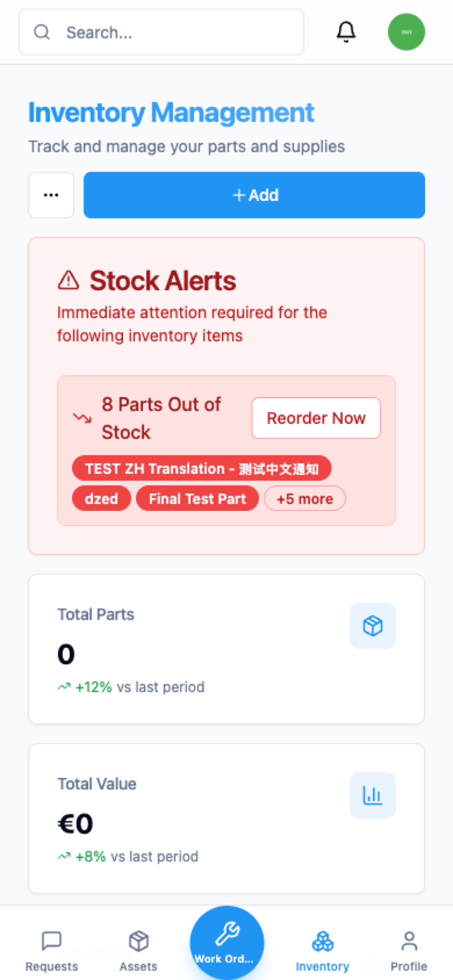
Task: Click the search magnifier icon
Action: 42,32
